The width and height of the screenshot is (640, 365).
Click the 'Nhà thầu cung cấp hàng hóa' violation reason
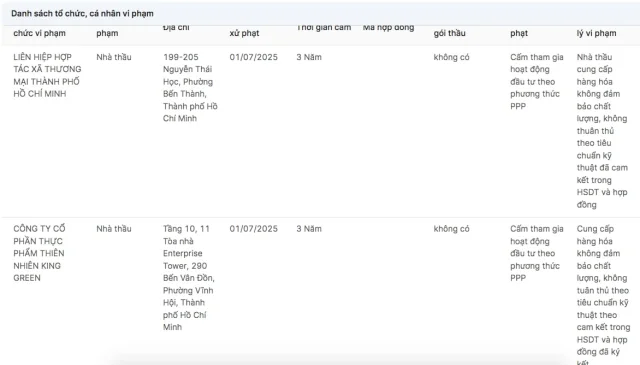coord(602,131)
